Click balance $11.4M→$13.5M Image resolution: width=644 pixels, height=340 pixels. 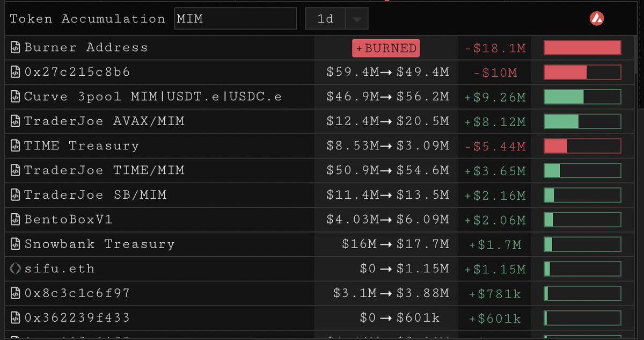coord(387,195)
